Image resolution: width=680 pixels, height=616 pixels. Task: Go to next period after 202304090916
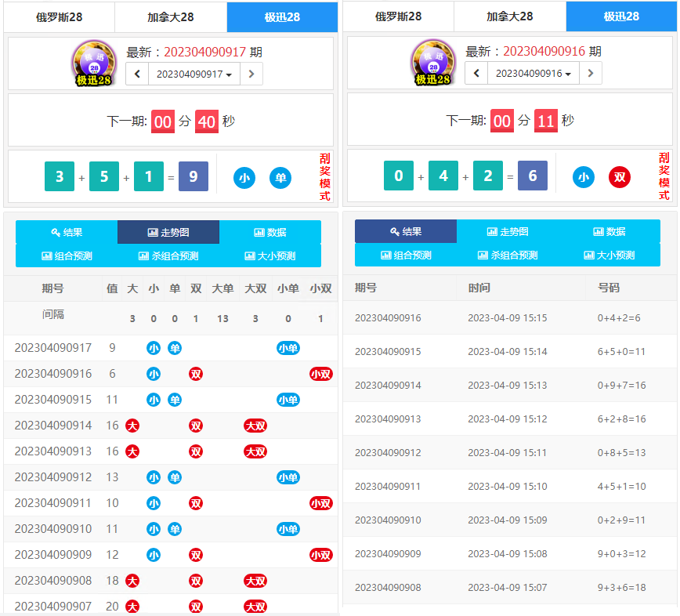[x=590, y=74]
